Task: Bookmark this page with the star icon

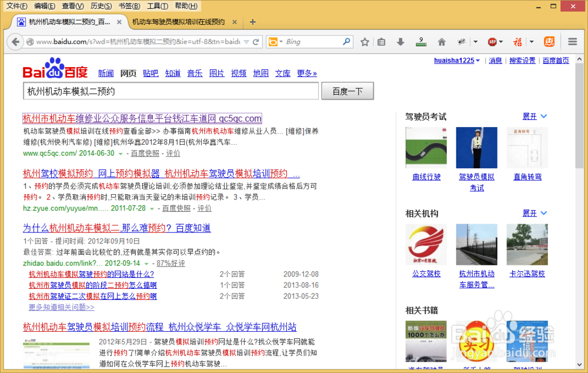Action: tap(365, 42)
